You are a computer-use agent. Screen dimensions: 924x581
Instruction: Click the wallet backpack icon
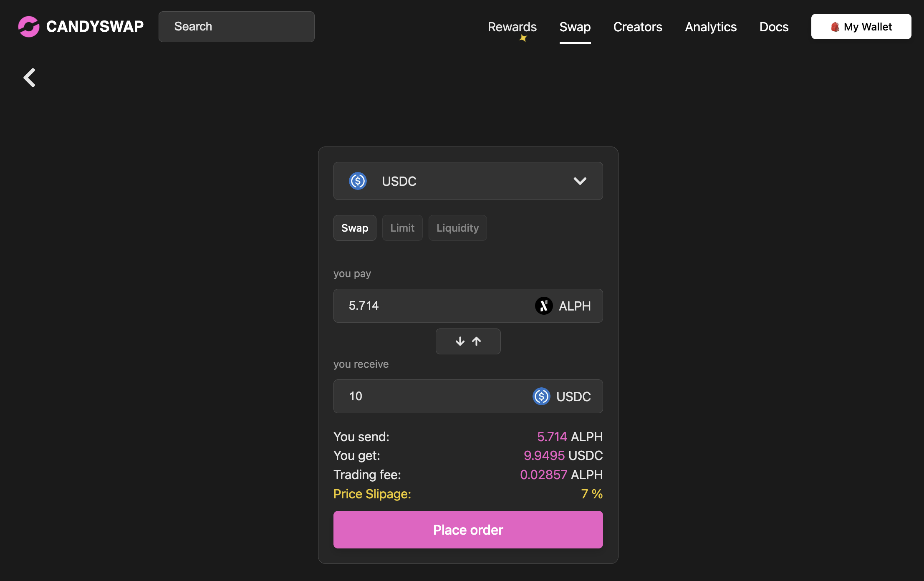click(x=835, y=27)
